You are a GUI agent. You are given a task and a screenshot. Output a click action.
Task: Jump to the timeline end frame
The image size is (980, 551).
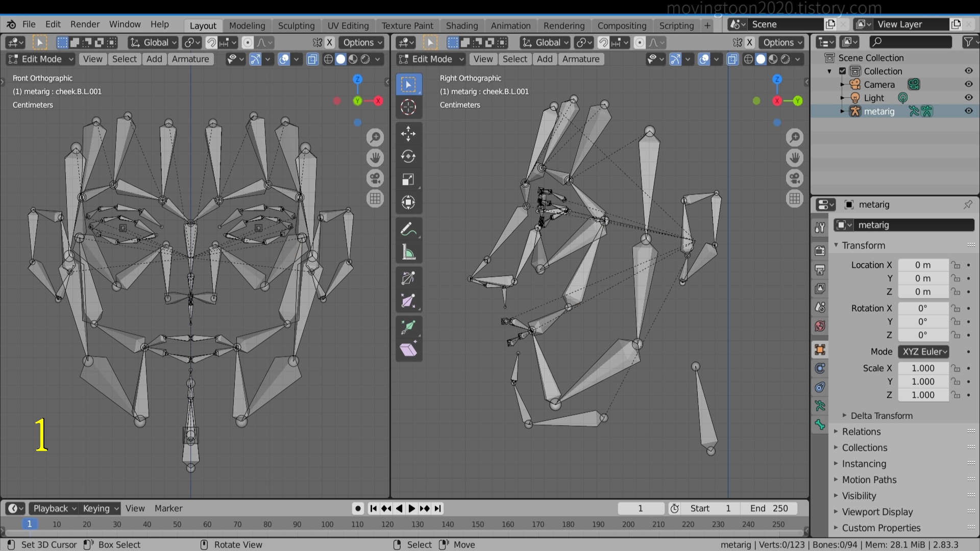pos(438,508)
